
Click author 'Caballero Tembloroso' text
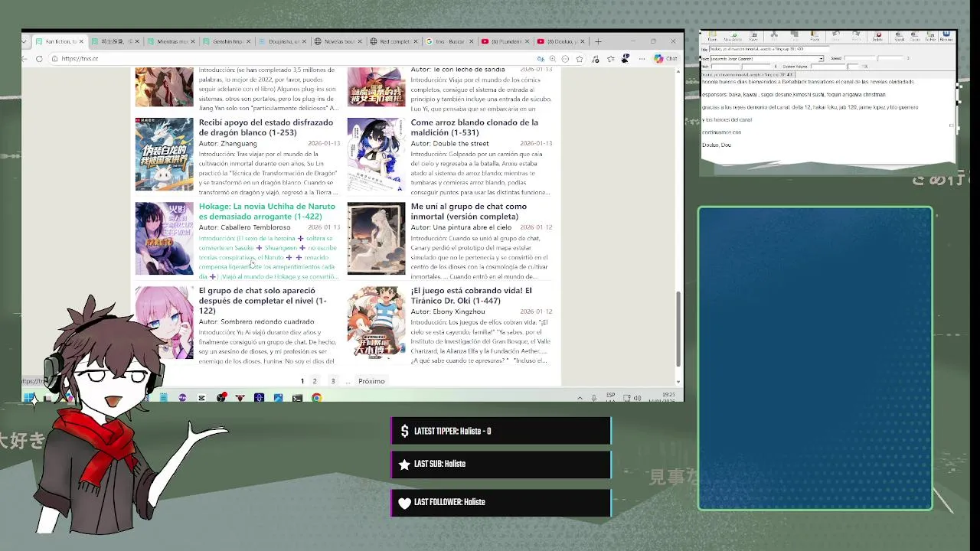[256, 227]
